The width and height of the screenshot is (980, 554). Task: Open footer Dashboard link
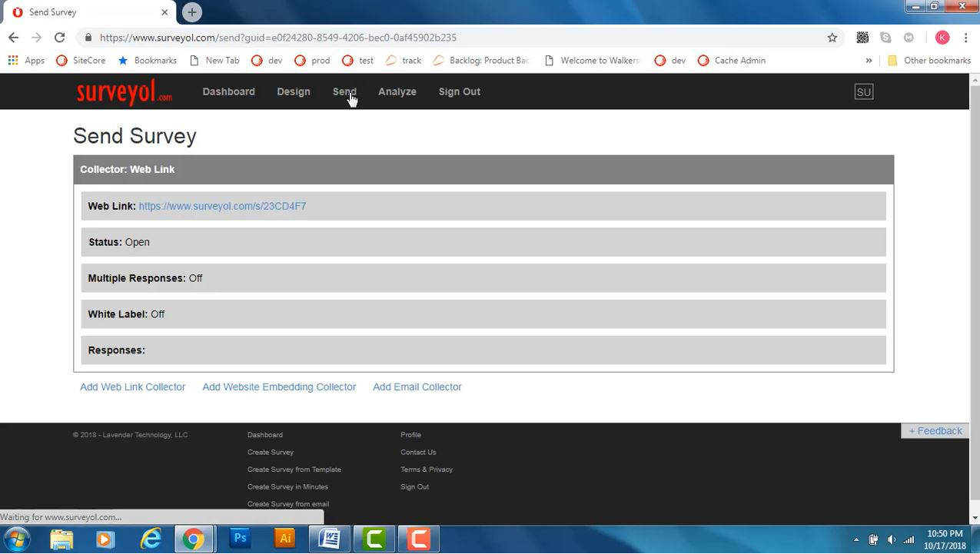tap(265, 435)
